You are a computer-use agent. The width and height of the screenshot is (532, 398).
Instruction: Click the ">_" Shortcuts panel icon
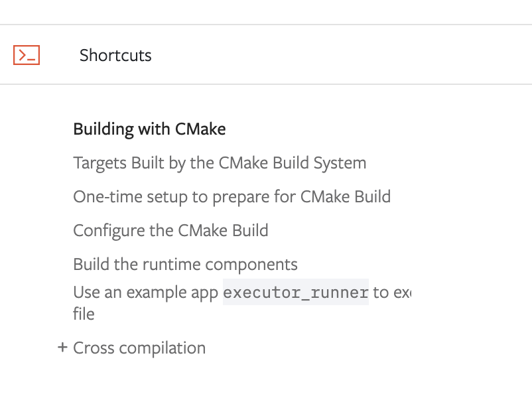(27, 55)
